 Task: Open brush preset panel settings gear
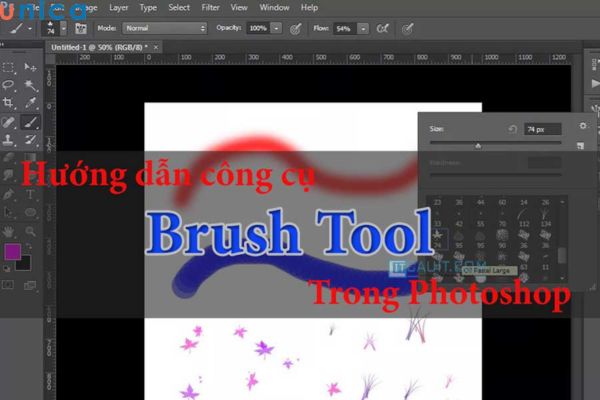pos(583,127)
